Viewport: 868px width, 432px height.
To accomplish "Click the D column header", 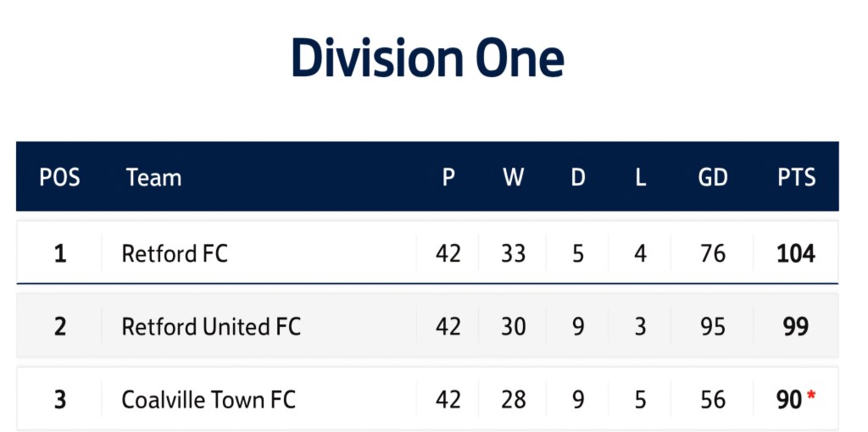I will click(x=578, y=178).
